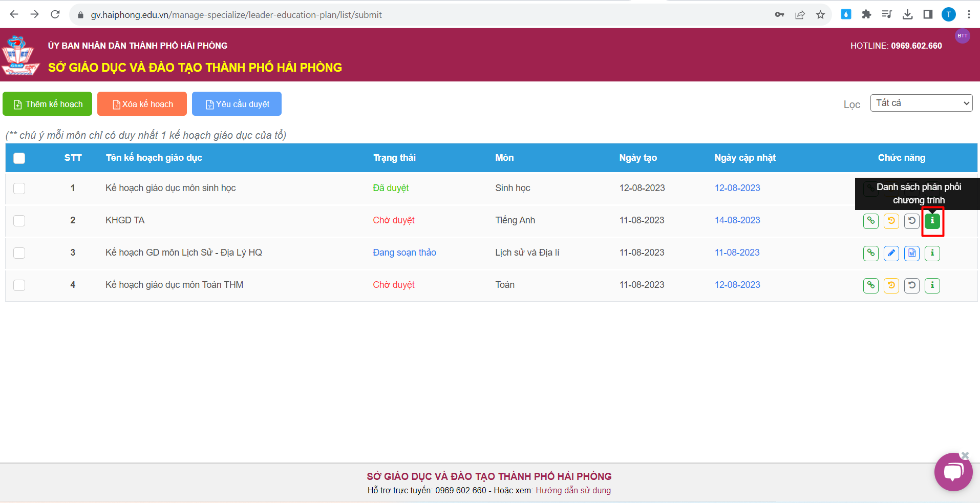
Task: Open the Hướng dẫn sử dụng footer link
Action: pyautogui.click(x=573, y=490)
